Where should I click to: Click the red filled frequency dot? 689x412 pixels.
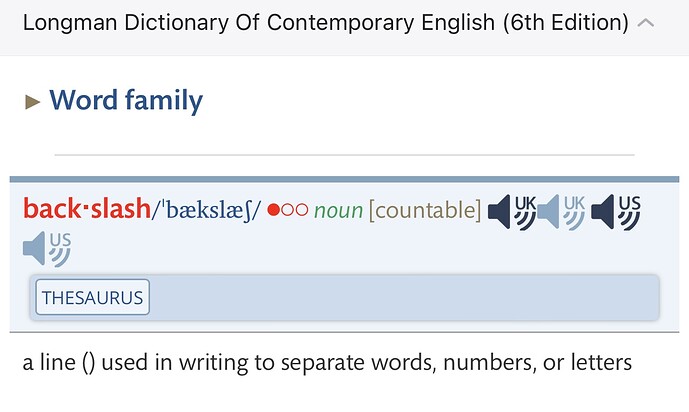274,211
